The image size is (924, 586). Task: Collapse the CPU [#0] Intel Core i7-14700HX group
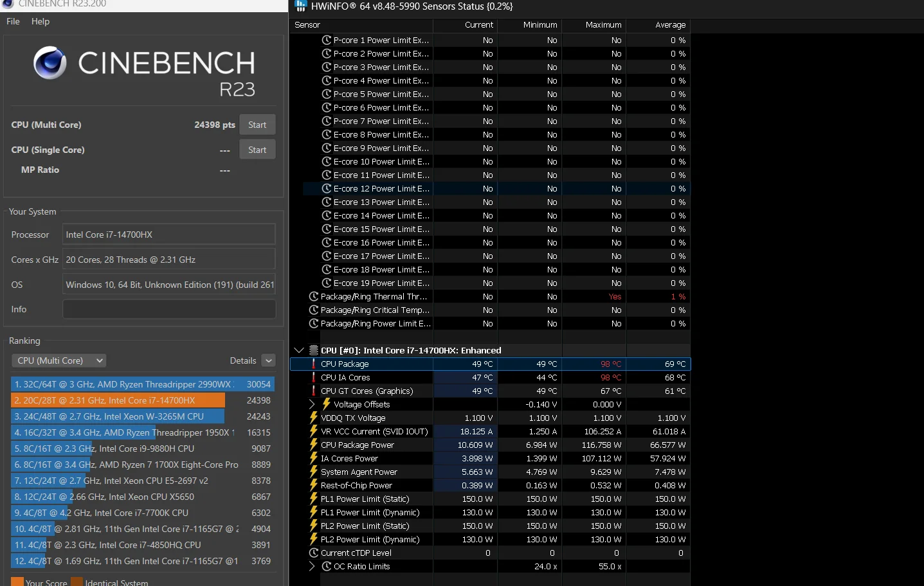(x=298, y=350)
